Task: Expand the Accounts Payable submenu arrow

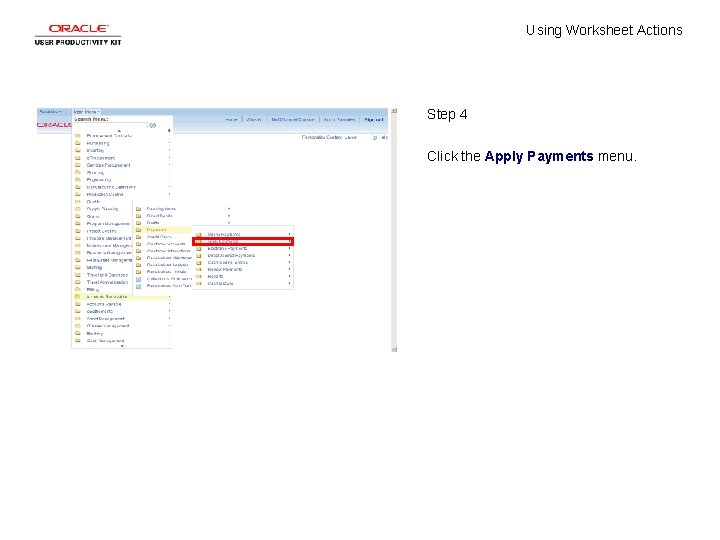Action: pyautogui.click(x=169, y=304)
